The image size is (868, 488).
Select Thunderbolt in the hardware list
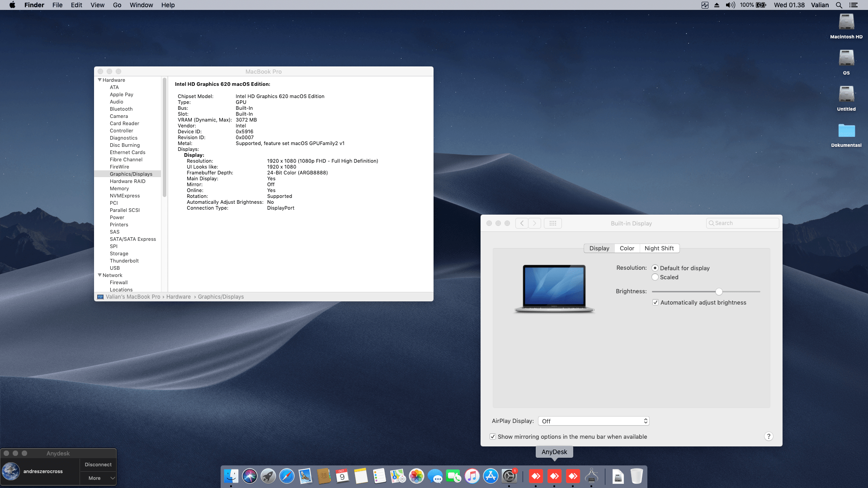pyautogui.click(x=124, y=261)
